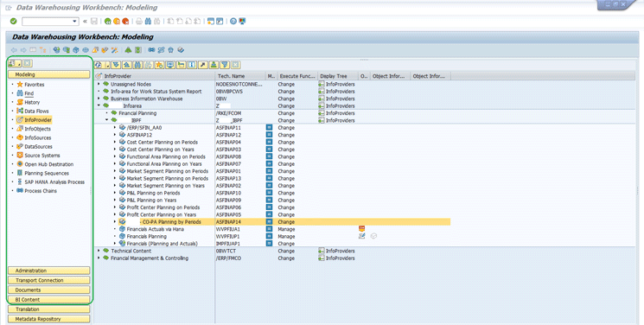Open the Documents section
Screen dimensions: 644x325
[x=49, y=290]
